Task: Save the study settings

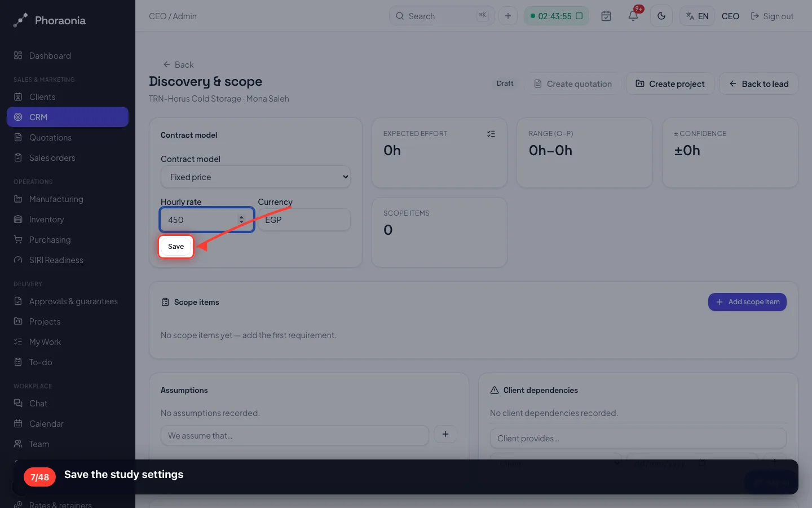Action: click(x=176, y=247)
